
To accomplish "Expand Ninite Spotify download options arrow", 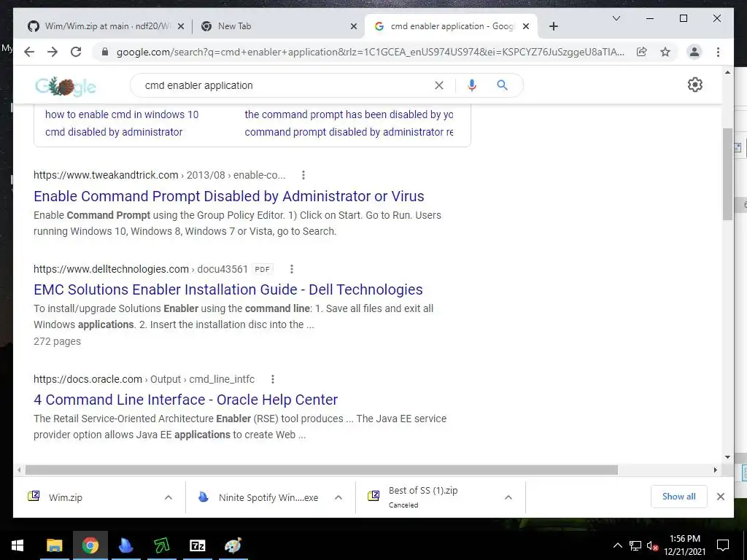I will pyautogui.click(x=338, y=497).
